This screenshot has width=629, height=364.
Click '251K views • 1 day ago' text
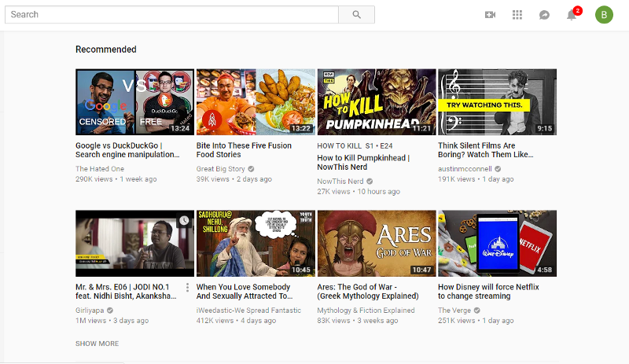476,321
